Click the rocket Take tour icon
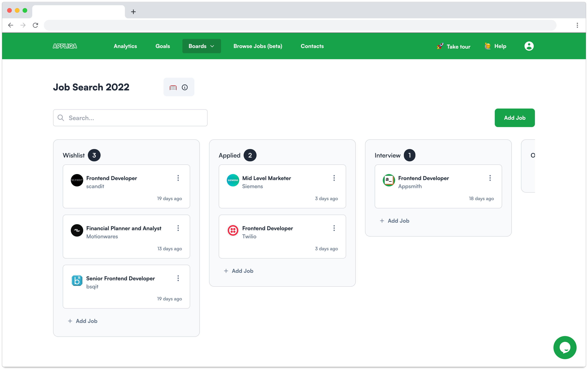 coord(440,46)
